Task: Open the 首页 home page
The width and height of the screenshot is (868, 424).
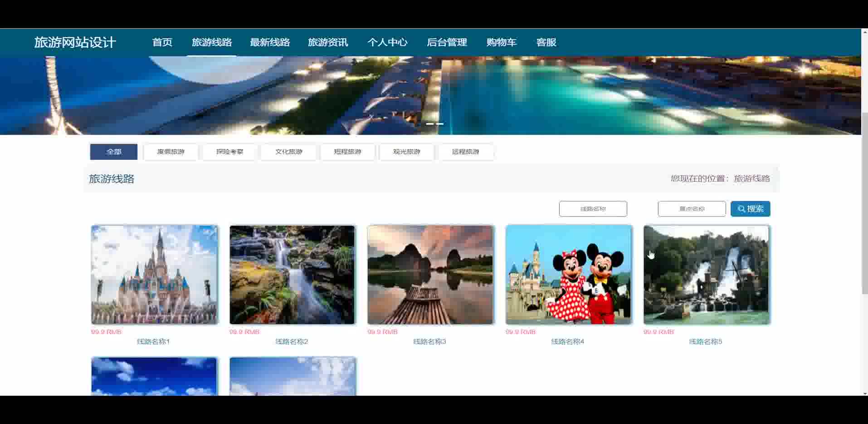Action: coord(162,42)
